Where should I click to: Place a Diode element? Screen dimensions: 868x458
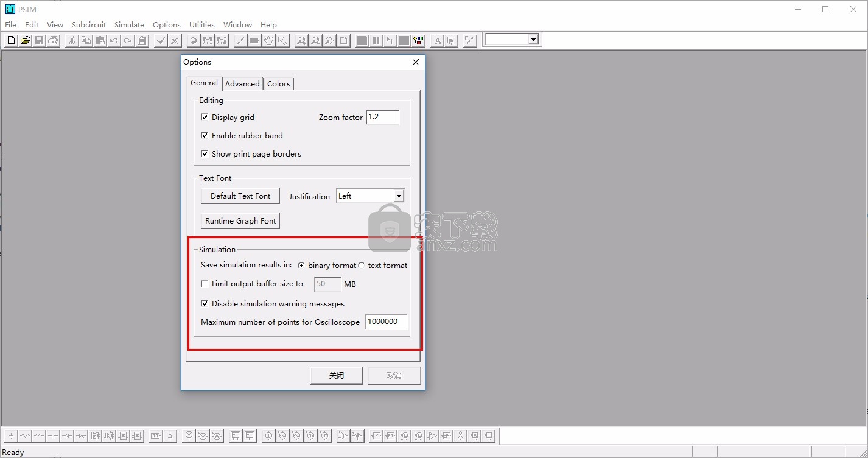67,435
